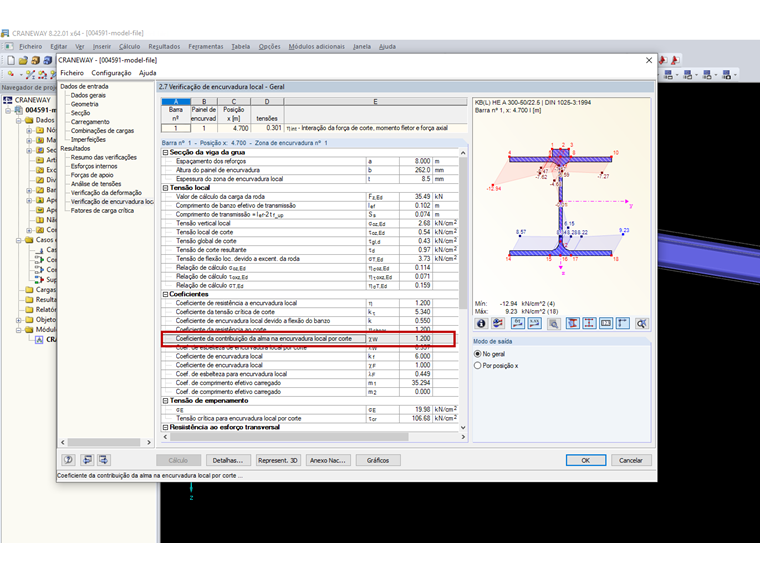Toggle the numbering display icon in graphic toolbar

[x=606, y=323]
